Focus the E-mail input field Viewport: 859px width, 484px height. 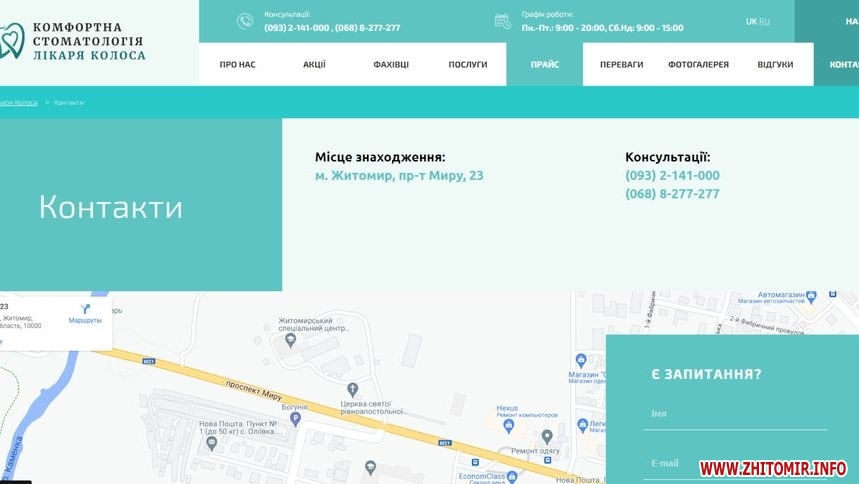click(734, 463)
